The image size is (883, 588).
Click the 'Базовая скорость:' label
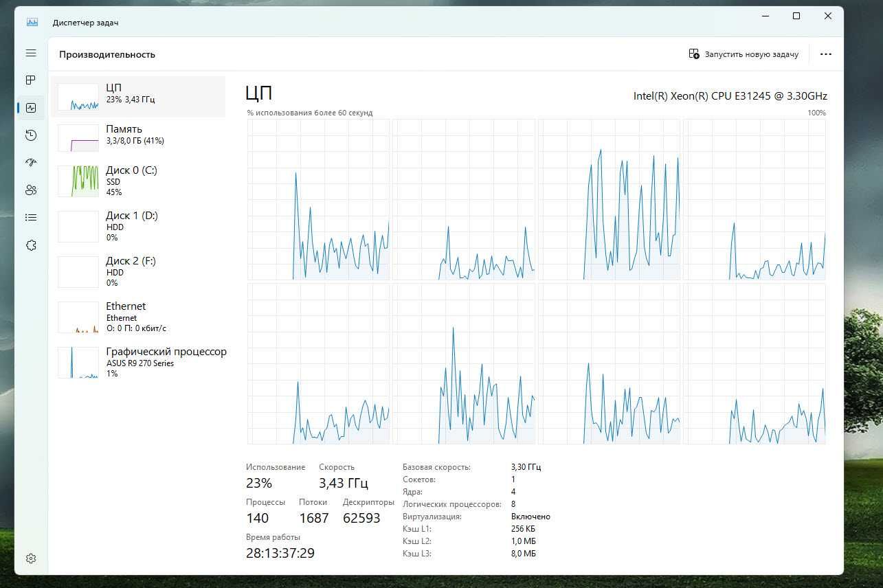pyautogui.click(x=436, y=467)
